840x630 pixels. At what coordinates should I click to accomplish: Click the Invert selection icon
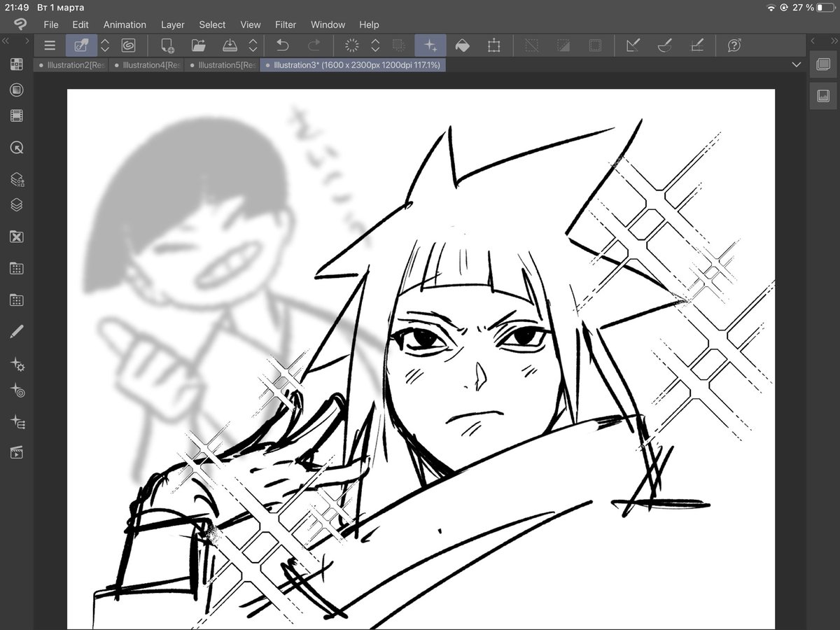point(563,45)
